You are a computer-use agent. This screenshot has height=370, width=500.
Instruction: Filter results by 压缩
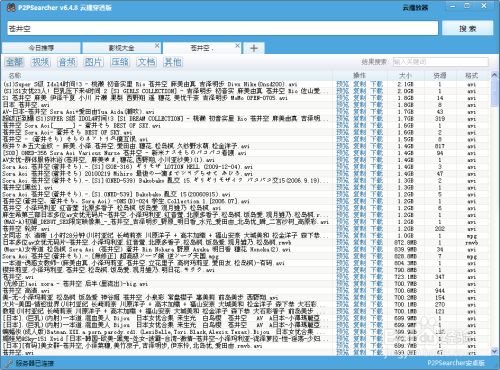pos(120,62)
